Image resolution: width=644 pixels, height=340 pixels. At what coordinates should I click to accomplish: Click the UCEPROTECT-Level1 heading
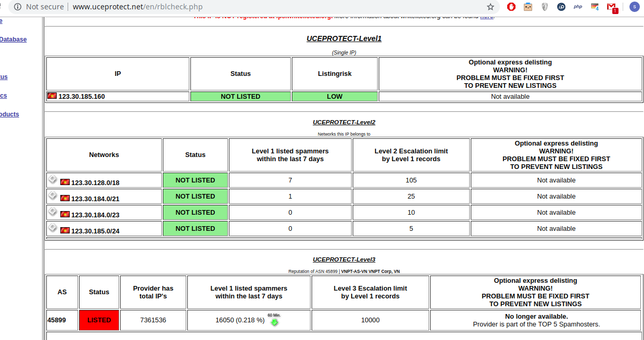[x=344, y=38]
